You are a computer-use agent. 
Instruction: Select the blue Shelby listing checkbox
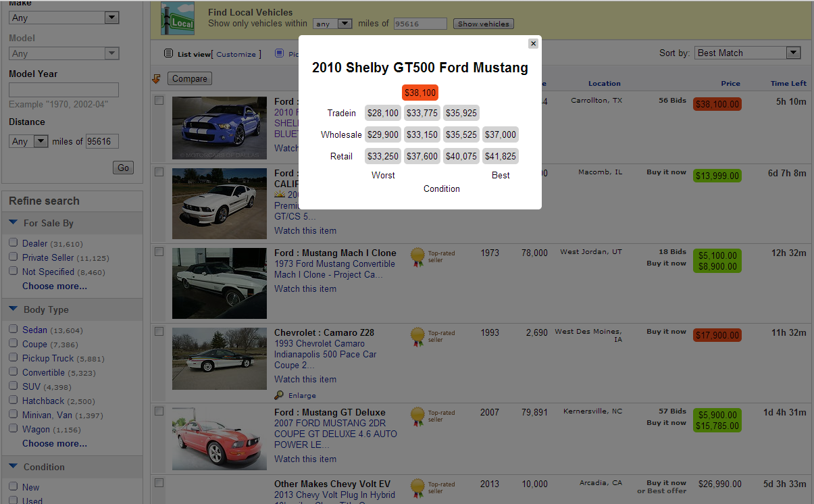click(x=159, y=100)
